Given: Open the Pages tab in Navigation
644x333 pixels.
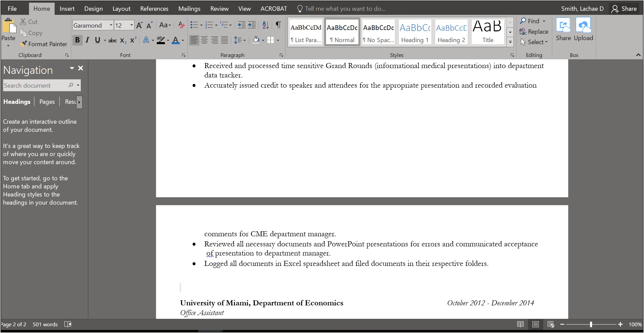Looking at the screenshot, I should (x=47, y=102).
